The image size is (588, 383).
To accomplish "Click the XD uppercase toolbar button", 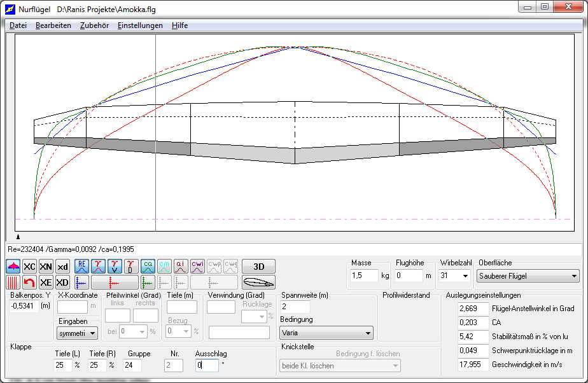I will coord(62,282).
